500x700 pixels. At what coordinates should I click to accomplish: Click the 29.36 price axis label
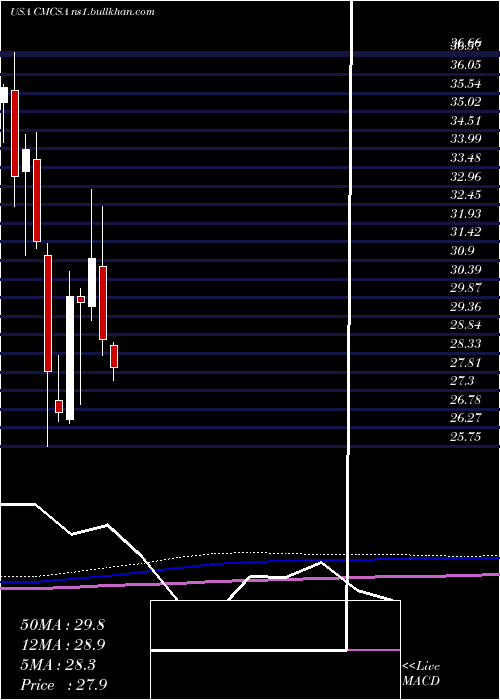point(466,307)
